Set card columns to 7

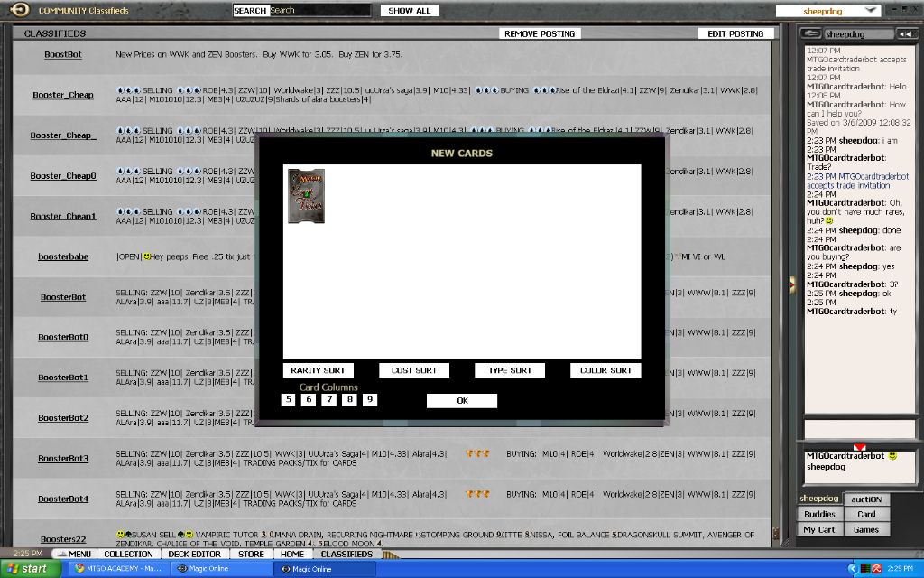[x=329, y=399]
